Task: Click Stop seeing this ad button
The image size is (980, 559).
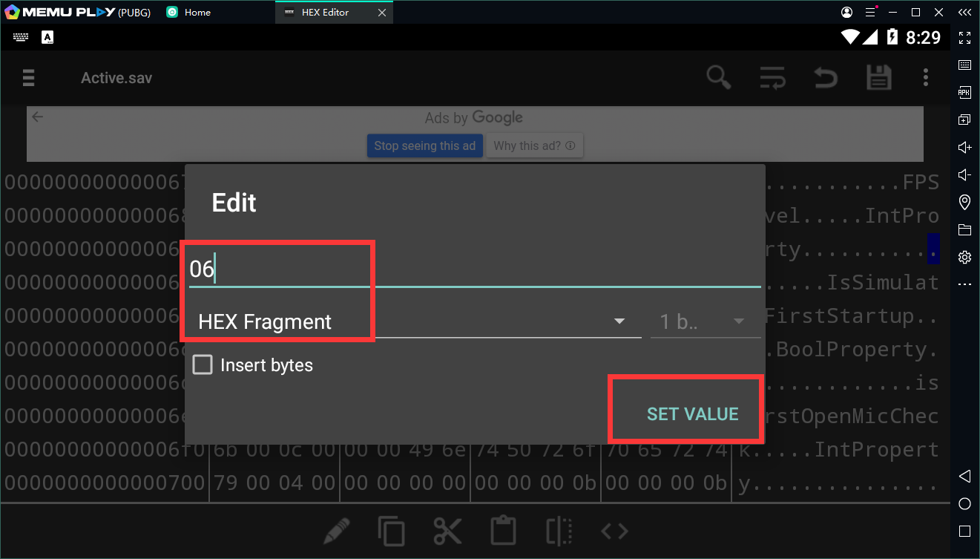Action: point(424,146)
